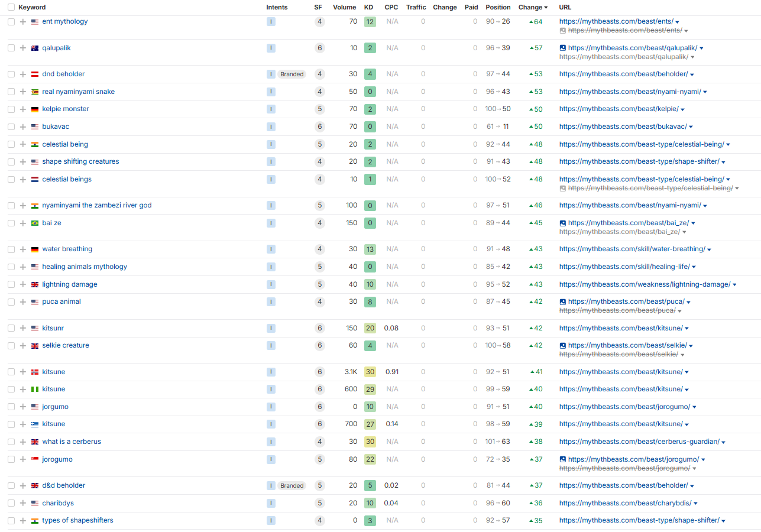The height and width of the screenshot is (532, 761).
Task: Open the 'water breathing' keyword link
Action: pos(67,249)
